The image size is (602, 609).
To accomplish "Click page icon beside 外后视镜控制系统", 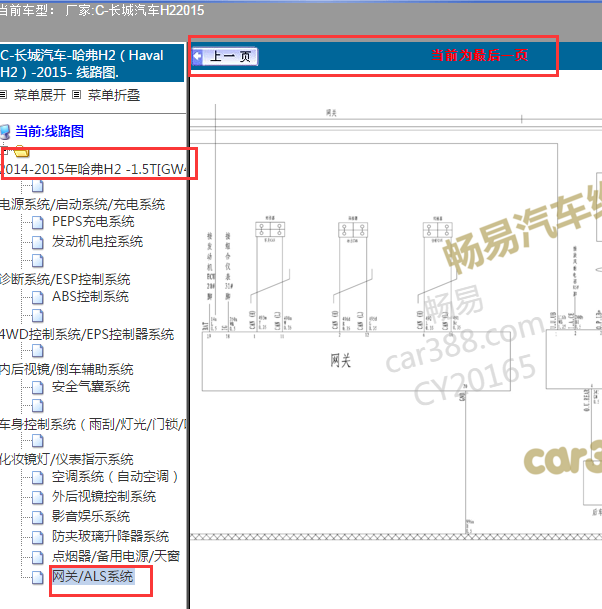I will point(38,498).
